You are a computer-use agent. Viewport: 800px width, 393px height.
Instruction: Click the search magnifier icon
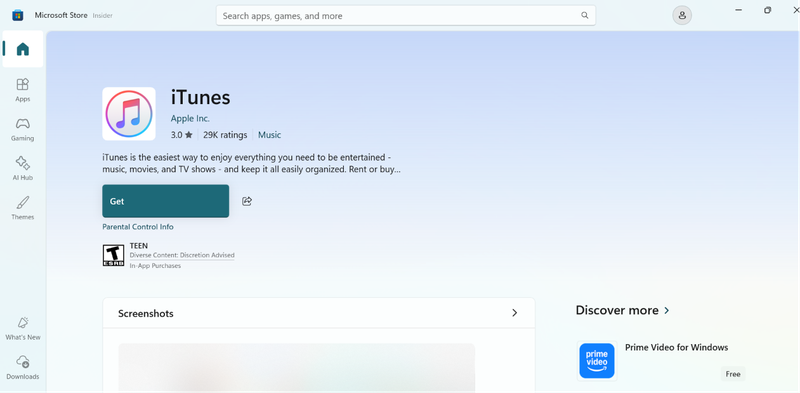click(585, 15)
